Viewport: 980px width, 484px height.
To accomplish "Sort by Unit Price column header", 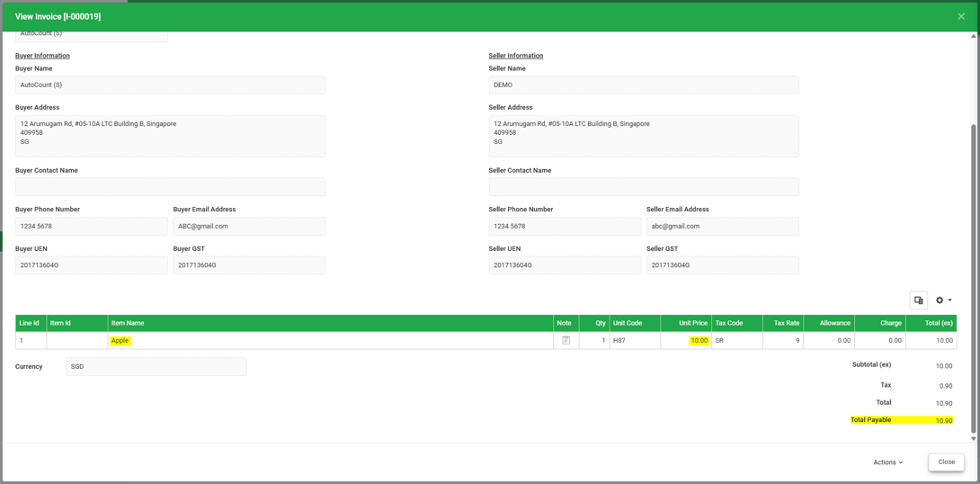I will pos(686,323).
